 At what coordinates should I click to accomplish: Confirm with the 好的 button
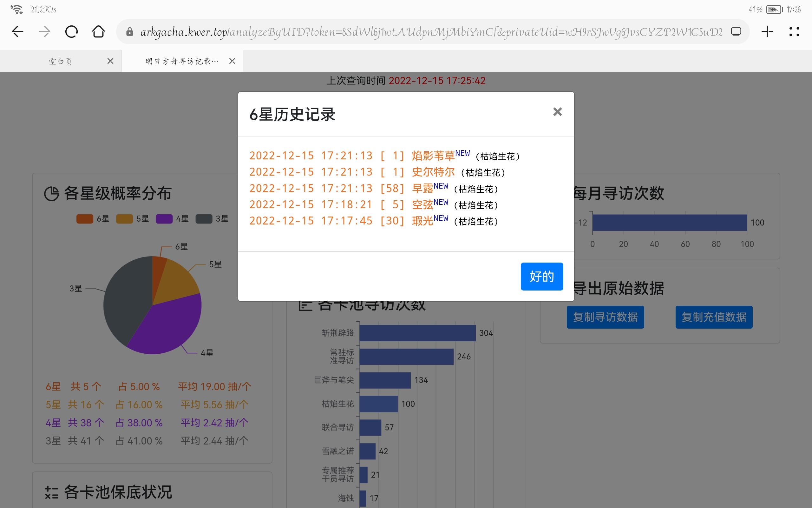(x=542, y=277)
